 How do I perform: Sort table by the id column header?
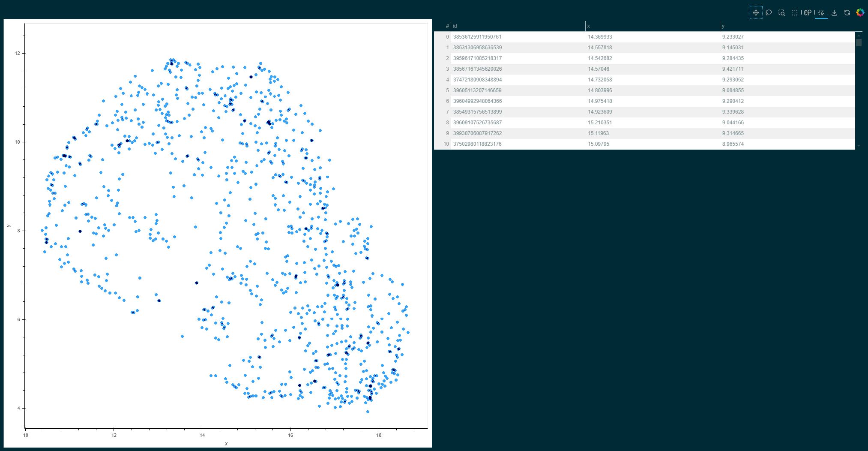point(518,26)
